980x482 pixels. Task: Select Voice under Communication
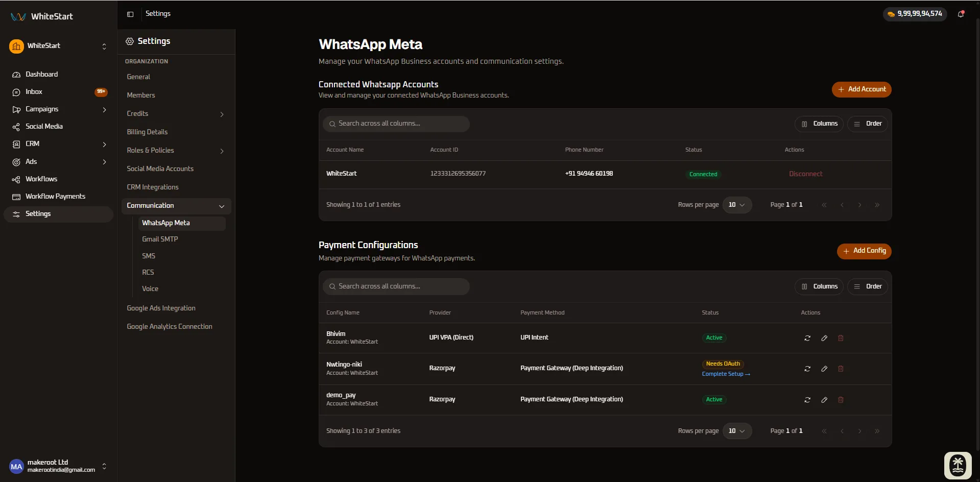pos(150,288)
